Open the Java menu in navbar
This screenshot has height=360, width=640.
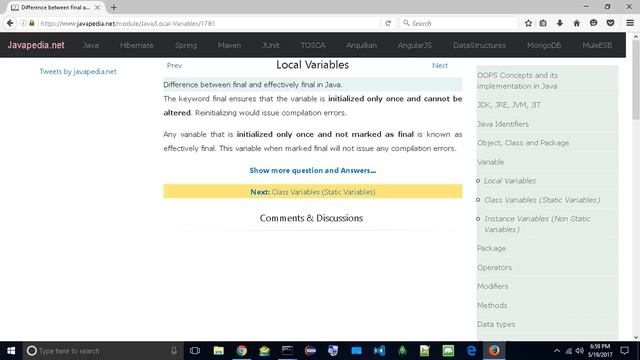coord(91,45)
